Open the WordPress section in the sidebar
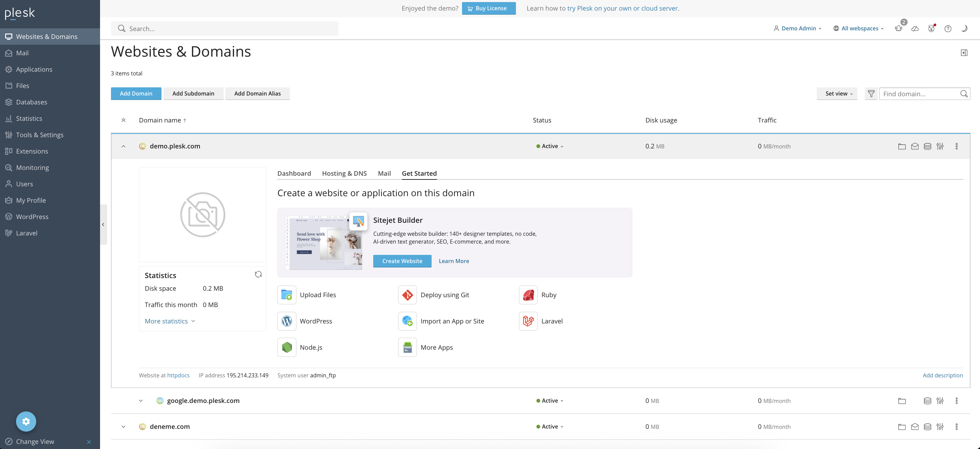 [x=32, y=216]
